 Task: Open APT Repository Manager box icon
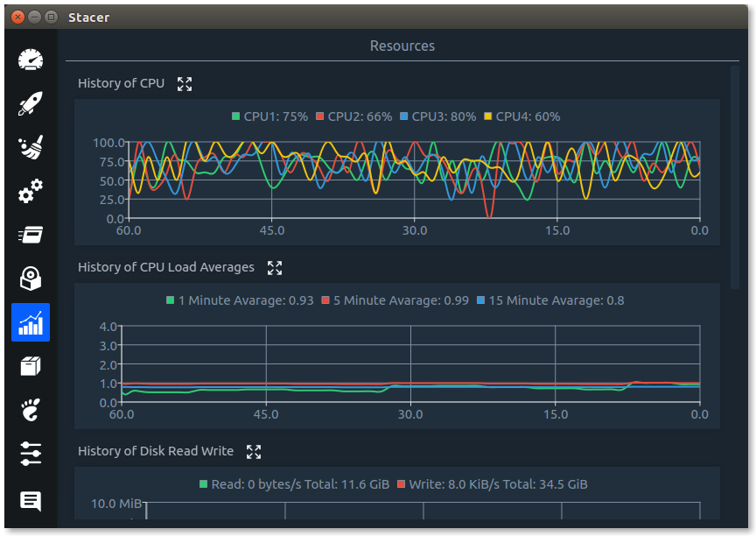click(31, 366)
